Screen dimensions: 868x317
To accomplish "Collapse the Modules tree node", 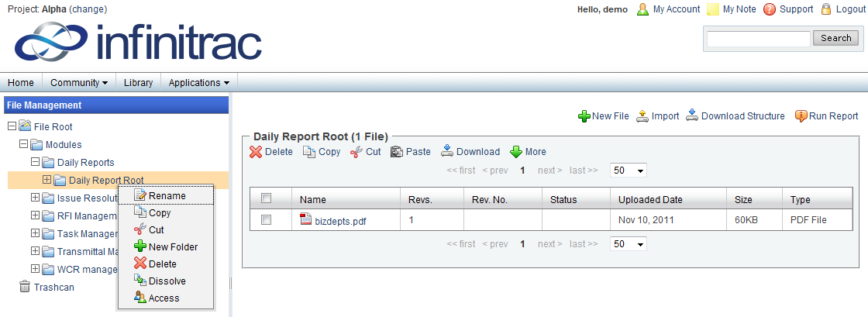I will pos(24,144).
